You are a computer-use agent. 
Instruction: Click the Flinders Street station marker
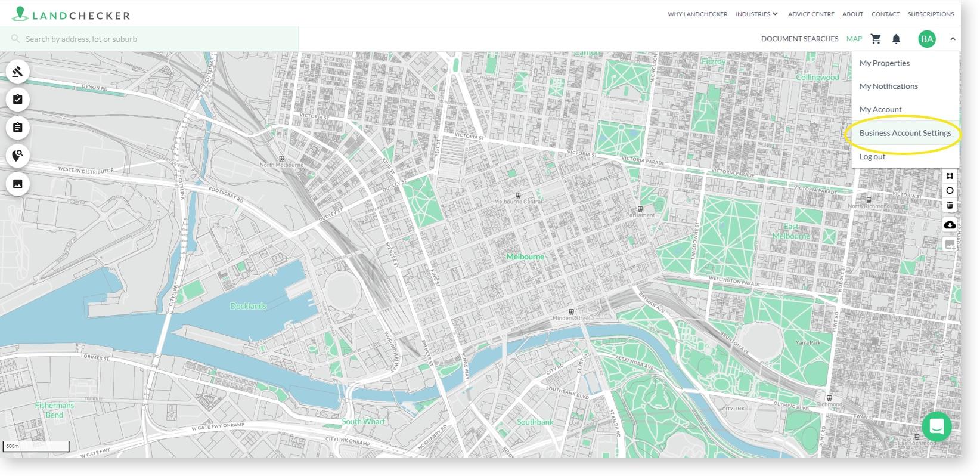pos(571,311)
